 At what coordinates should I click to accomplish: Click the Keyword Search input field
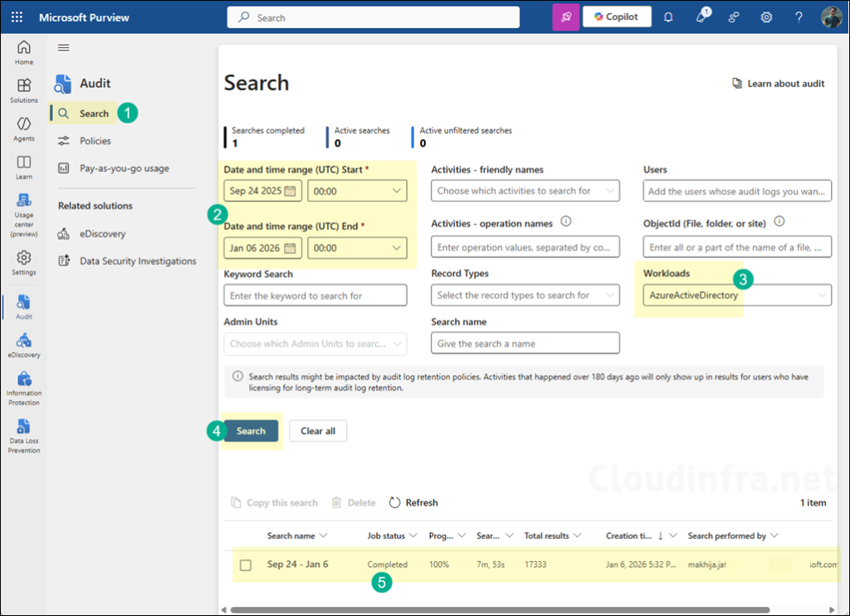click(x=315, y=295)
